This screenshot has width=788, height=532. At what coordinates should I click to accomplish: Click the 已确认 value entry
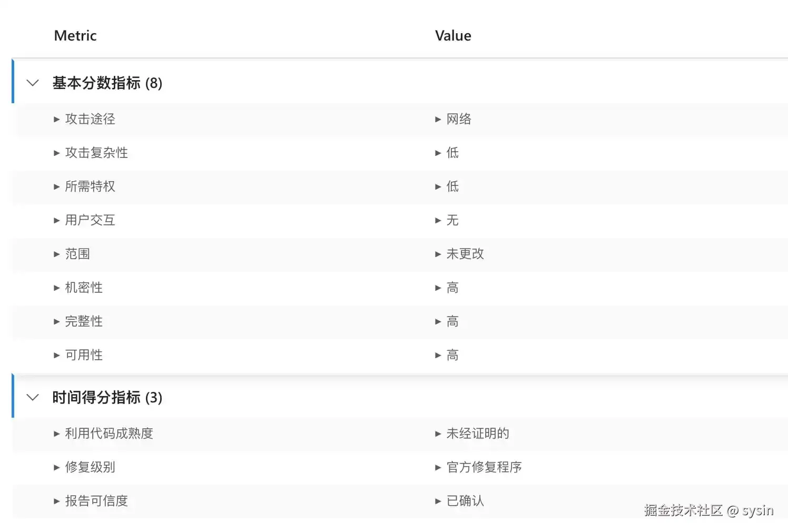pos(465,501)
